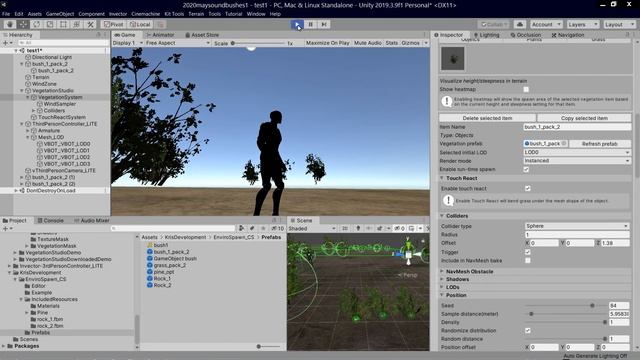Screen dimensions: 640x360
Task: Open the Scene view Shaded dropdown
Action: [x=312, y=229]
